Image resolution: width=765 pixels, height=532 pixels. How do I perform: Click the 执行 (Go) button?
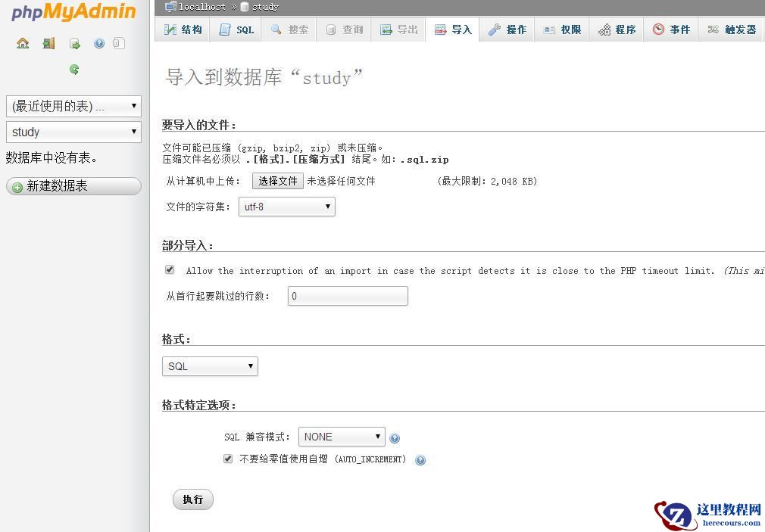click(x=192, y=499)
